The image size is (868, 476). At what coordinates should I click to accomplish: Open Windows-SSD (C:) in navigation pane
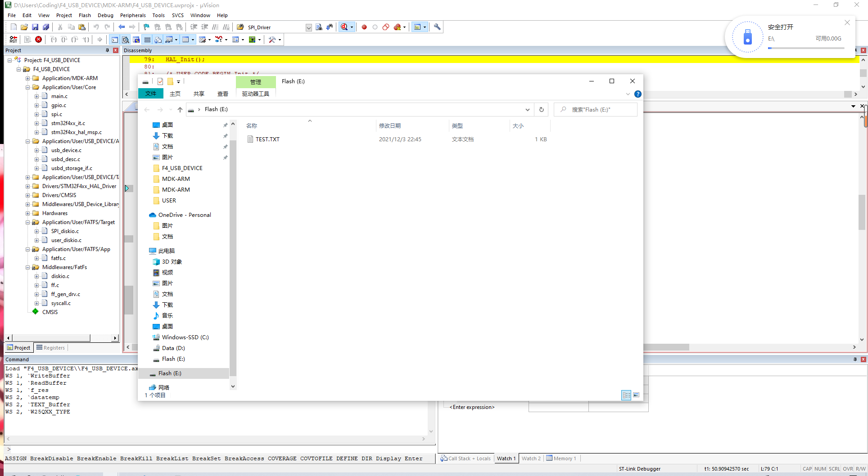pyautogui.click(x=185, y=337)
